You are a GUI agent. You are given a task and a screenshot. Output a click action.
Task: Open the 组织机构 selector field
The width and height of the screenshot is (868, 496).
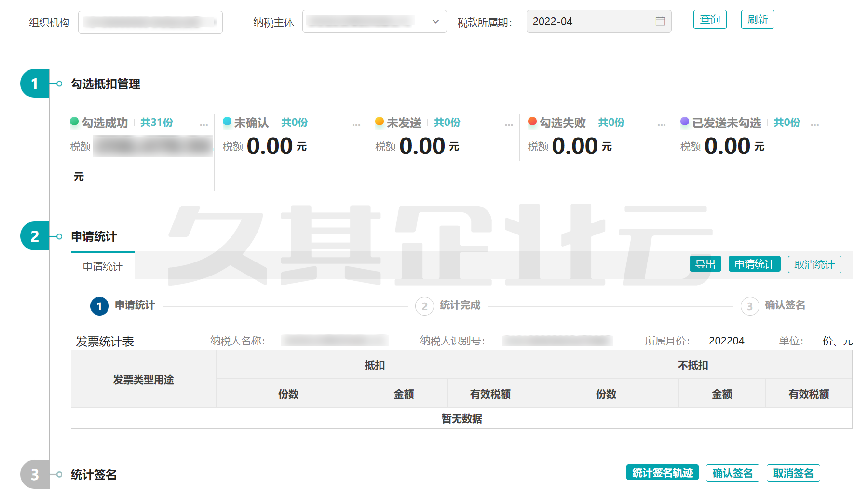tap(150, 22)
